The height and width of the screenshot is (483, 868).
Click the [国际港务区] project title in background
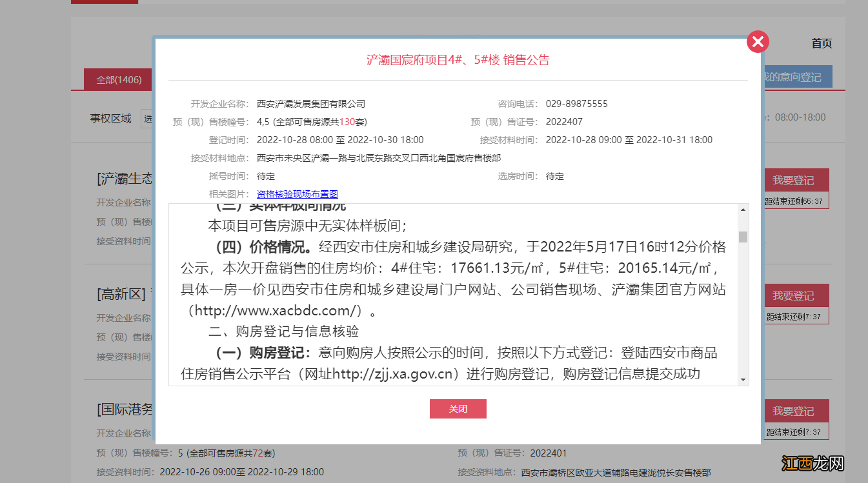click(x=126, y=409)
